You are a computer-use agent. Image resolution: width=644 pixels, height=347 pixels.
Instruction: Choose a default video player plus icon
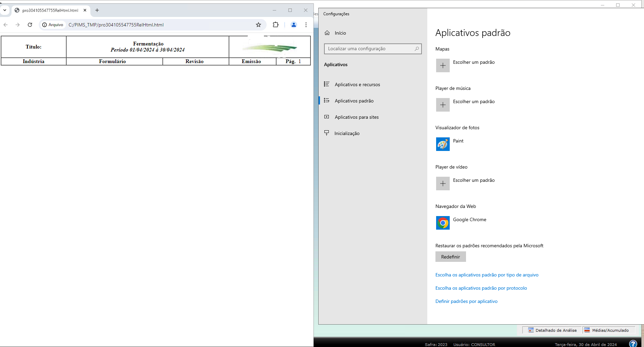pos(443,184)
